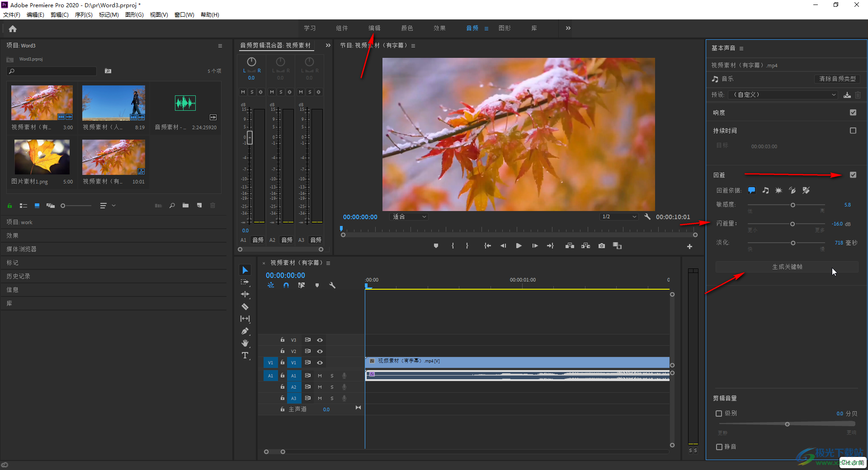Viewport: 868px width, 470px height.
Task: Mark In point in program monitor
Action: pyautogui.click(x=453, y=246)
